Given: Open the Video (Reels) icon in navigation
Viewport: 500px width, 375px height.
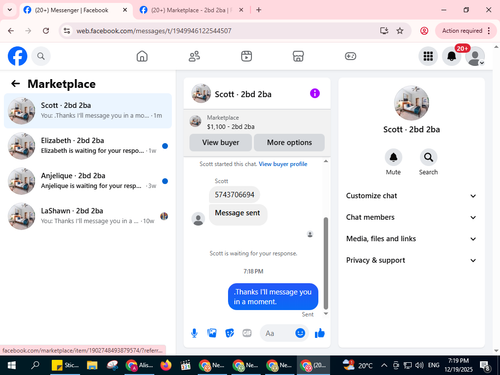Looking at the screenshot, I should (246, 56).
